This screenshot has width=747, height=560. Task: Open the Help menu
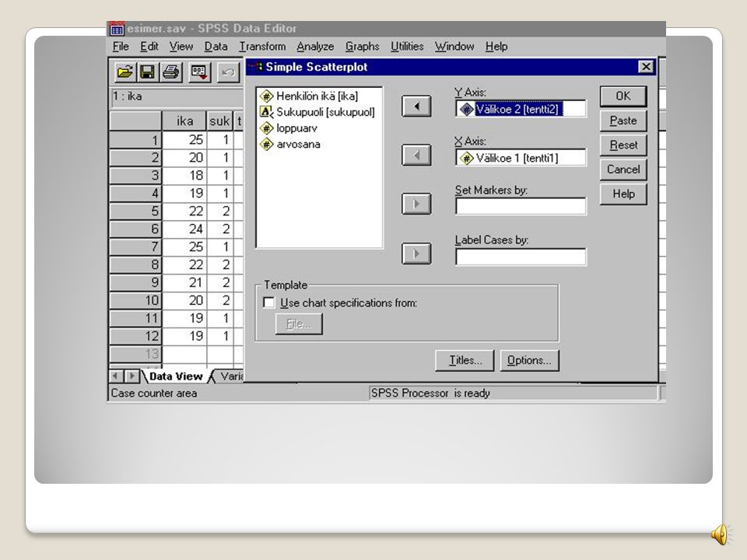point(496,46)
